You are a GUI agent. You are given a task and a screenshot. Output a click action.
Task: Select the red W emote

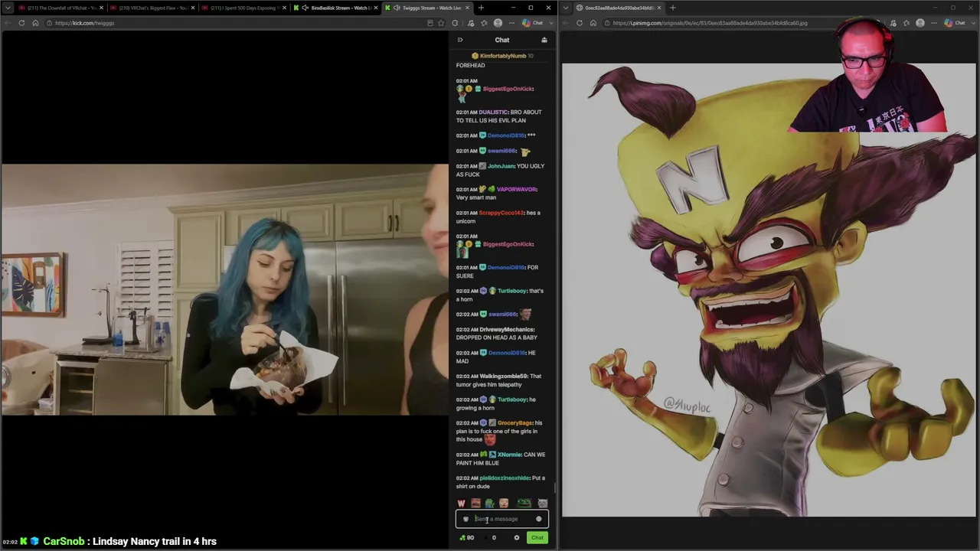click(461, 503)
